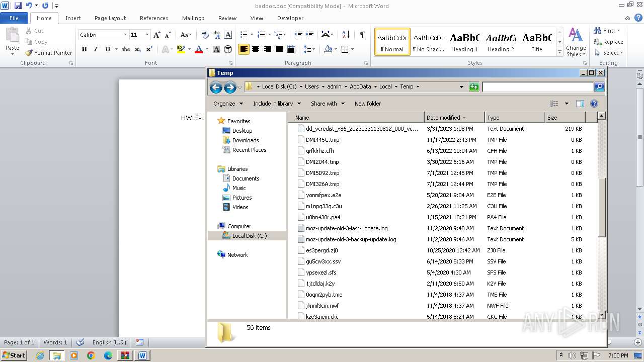Image resolution: width=644 pixels, height=362 pixels.
Task: Click the Replace button
Action: click(x=609, y=42)
